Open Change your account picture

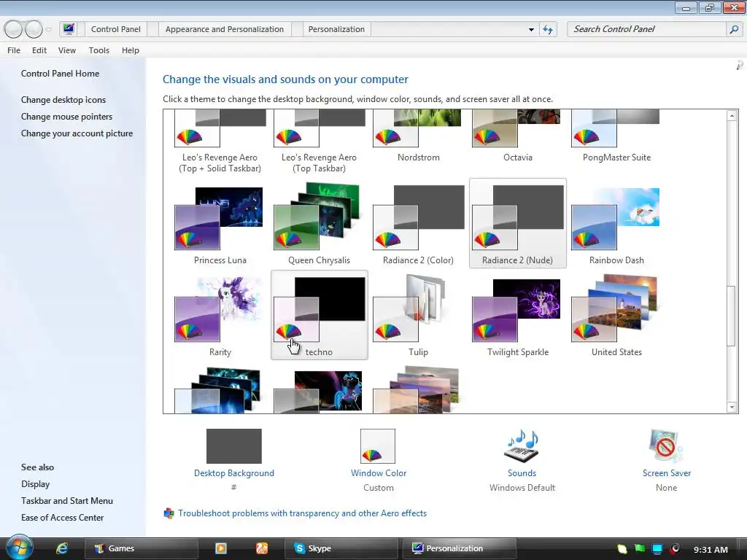[77, 133]
